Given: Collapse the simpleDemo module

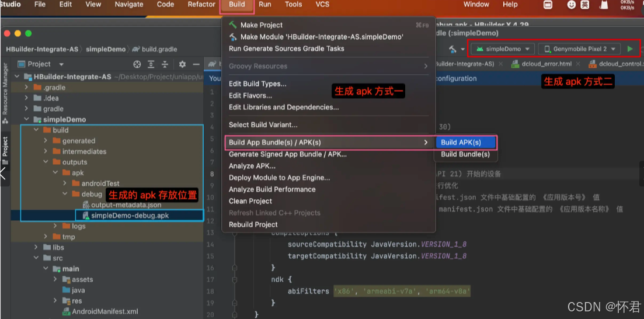Looking at the screenshot, I should pyautogui.click(x=27, y=120).
